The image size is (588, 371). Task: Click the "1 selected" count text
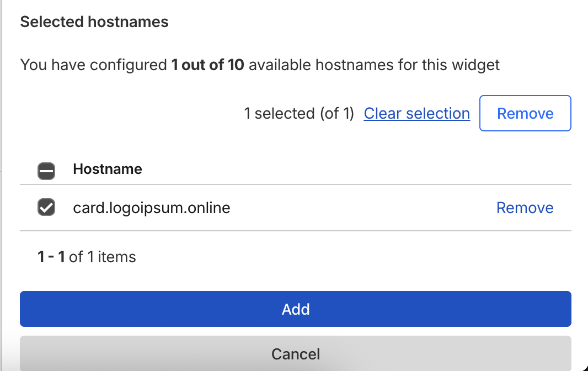click(280, 114)
